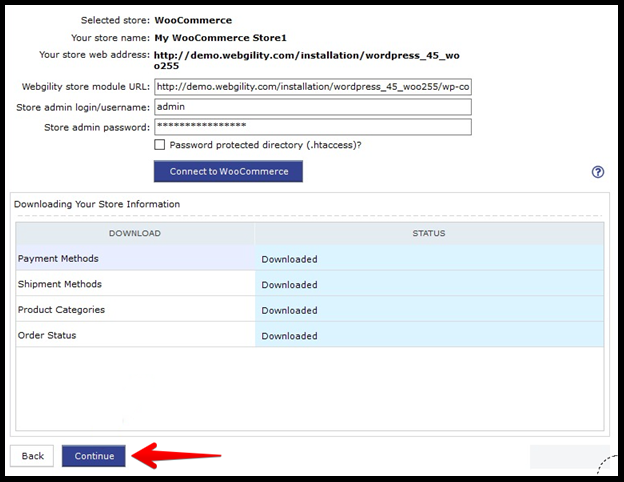Click the blue help question mark icon
Viewport: 624px width, 482px height.
598,172
